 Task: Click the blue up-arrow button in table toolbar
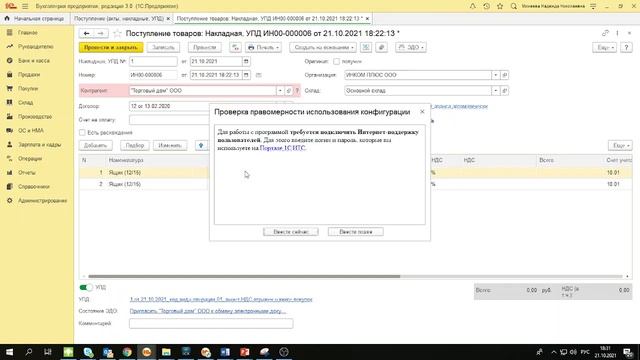point(201,145)
